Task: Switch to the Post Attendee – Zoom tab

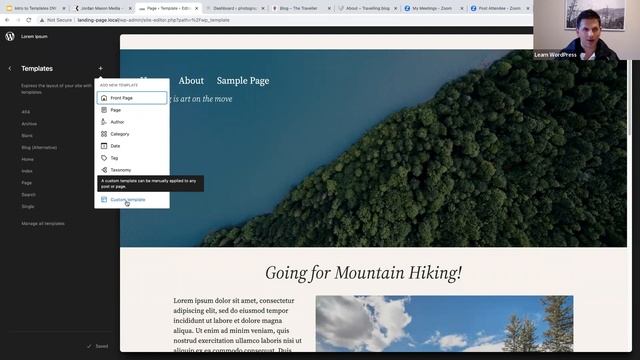Action: [x=499, y=8]
